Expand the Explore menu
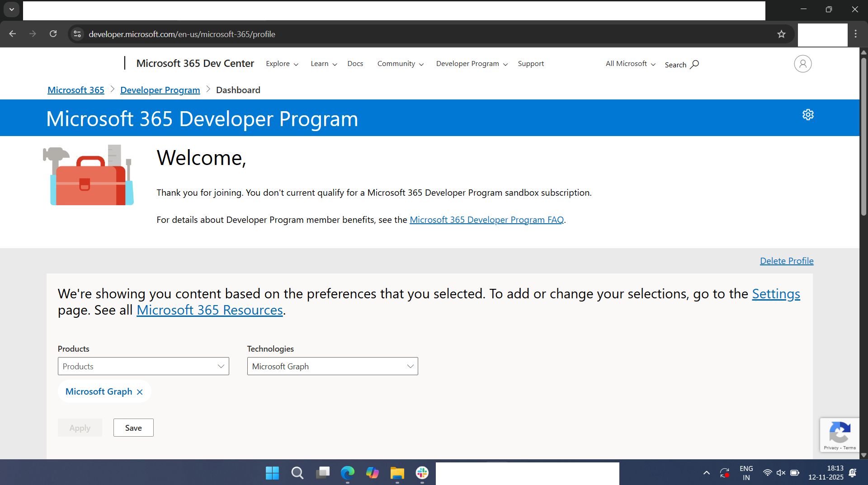 coord(281,63)
